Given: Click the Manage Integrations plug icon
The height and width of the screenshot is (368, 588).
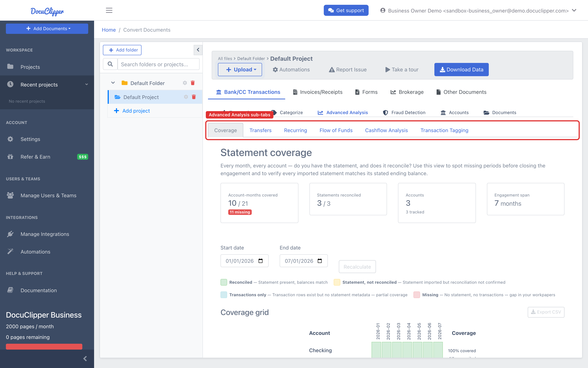Looking at the screenshot, I should [10, 234].
